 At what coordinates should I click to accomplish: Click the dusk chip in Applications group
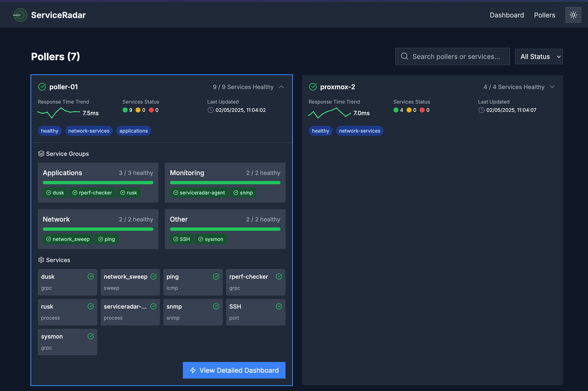[x=55, y=193]
